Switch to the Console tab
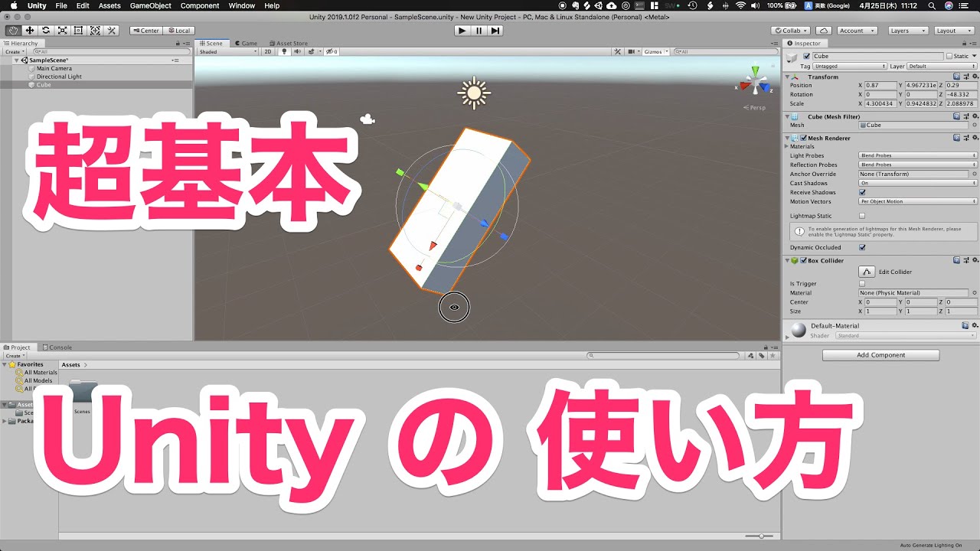This screenshot has height=551, width=980. (x=57, y=347)
